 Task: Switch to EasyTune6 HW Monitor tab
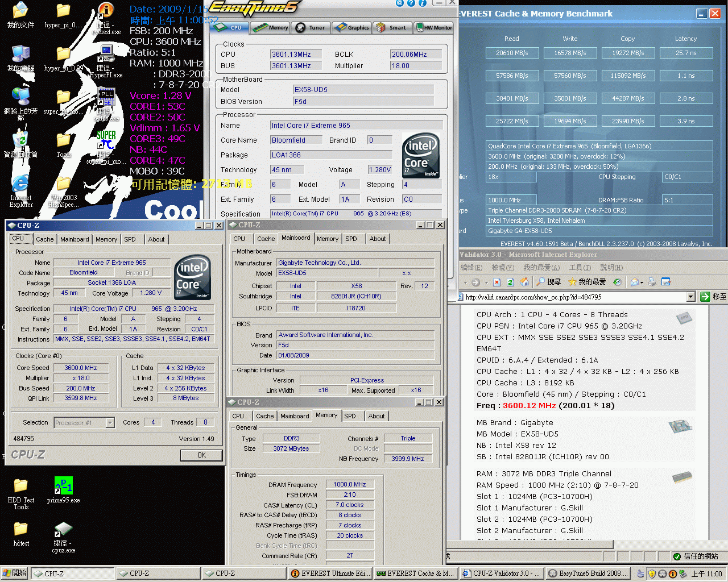point(433,27)
